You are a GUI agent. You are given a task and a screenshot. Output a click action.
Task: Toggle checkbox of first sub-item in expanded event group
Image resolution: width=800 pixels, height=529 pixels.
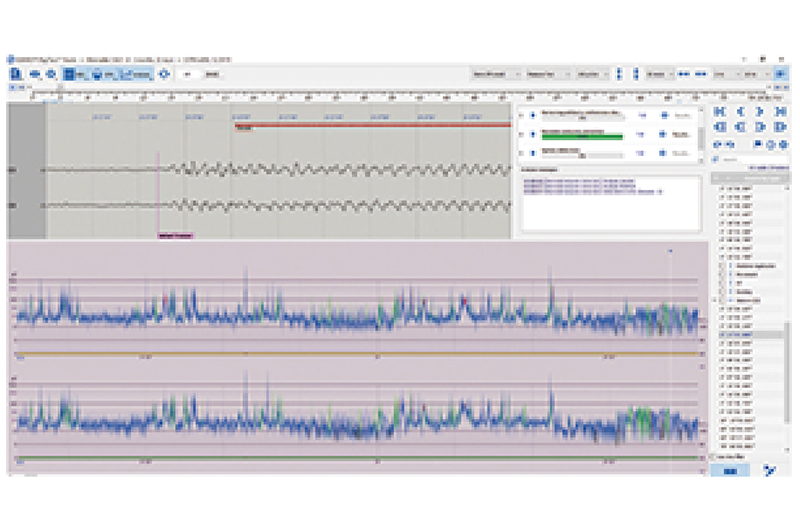pos(731,265)
